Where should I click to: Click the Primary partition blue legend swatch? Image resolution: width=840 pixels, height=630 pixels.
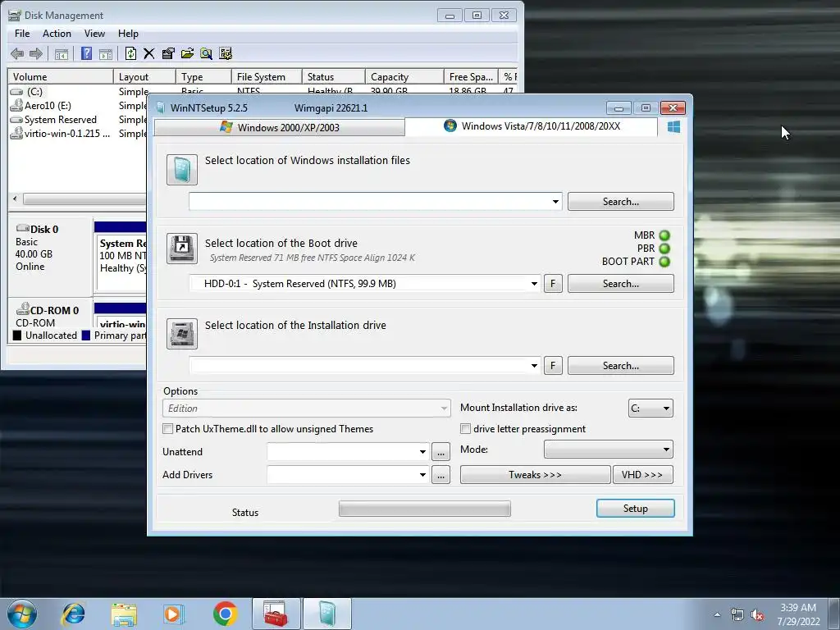click(85, 336)
